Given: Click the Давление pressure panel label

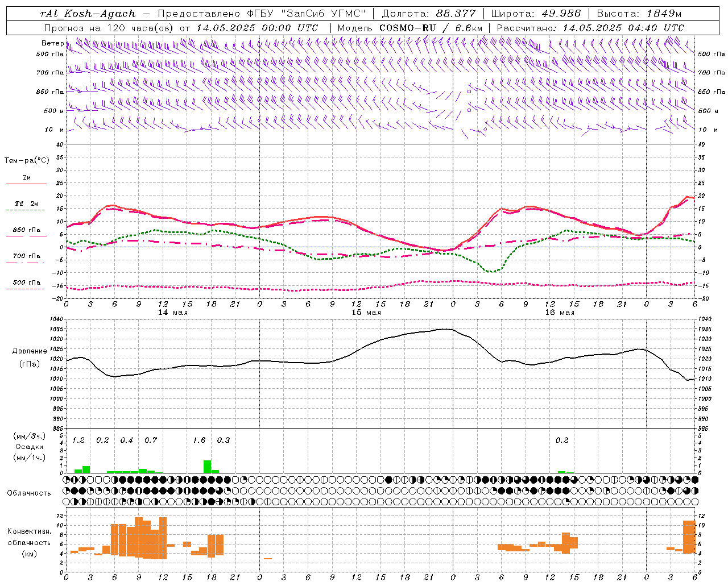Looking at the screenshot, I should [30, 351].
